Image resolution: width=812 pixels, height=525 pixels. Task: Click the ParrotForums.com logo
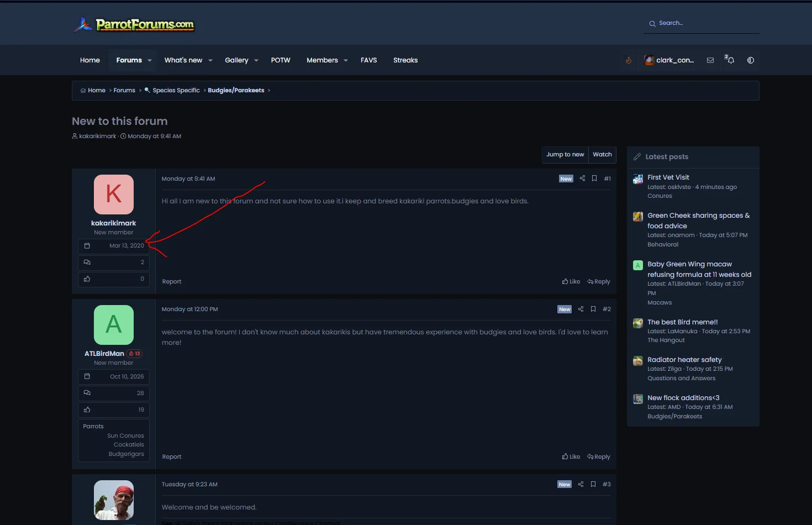tap(134, 24)
